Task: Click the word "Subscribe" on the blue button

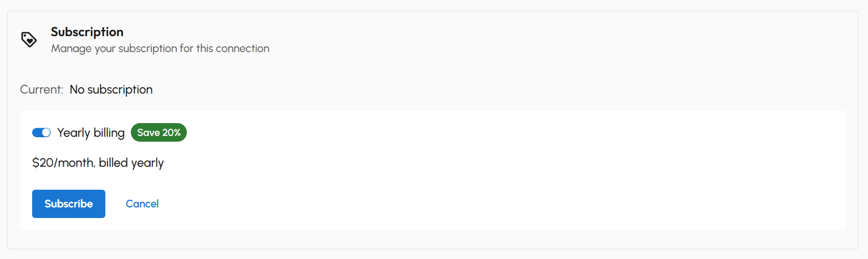Action: click(69, 204)
